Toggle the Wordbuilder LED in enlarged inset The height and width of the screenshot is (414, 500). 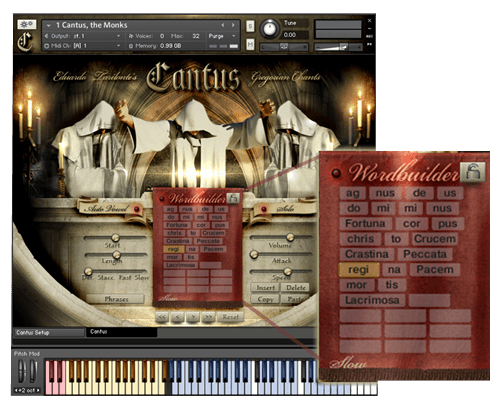336,173
